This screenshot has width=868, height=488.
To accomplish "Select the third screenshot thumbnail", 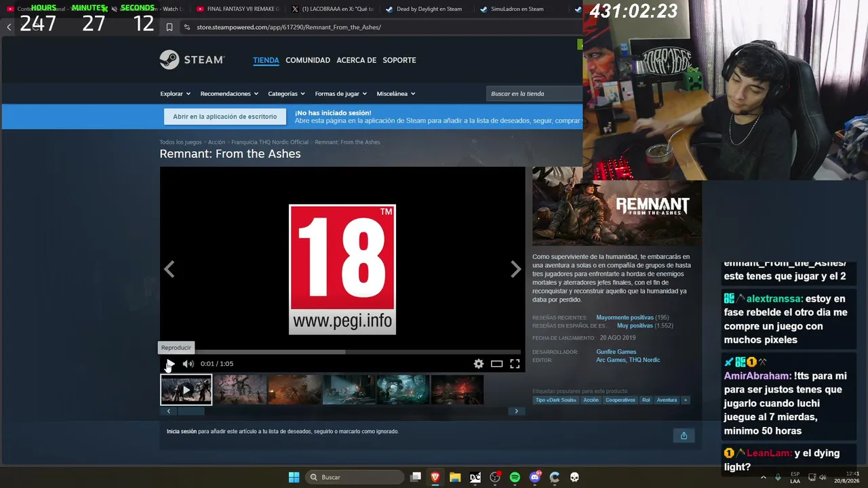I will pos(294,390).
